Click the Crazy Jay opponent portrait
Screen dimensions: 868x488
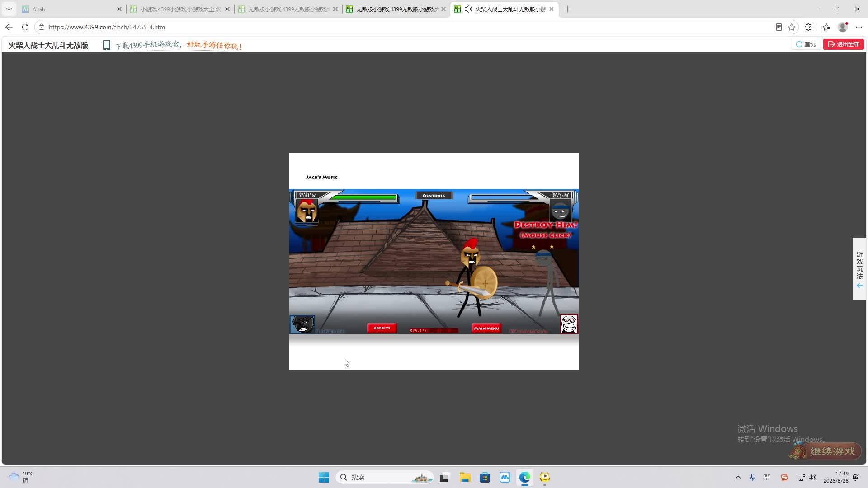click(x=560, y=211)
